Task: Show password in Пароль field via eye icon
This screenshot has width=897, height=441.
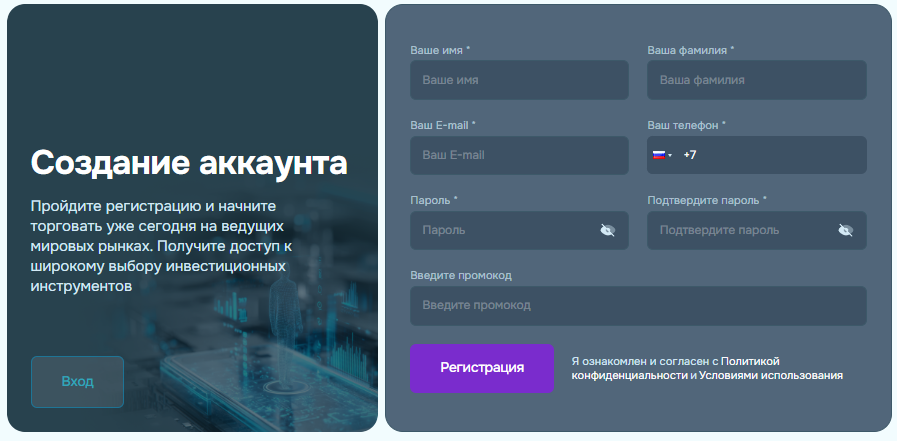Action: coord(608,231)
